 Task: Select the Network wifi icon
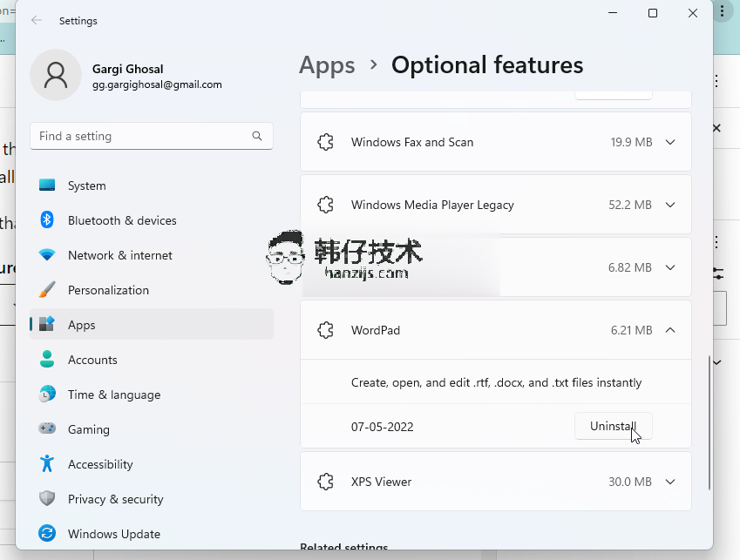pyautogui.click(x=47, y=255)
